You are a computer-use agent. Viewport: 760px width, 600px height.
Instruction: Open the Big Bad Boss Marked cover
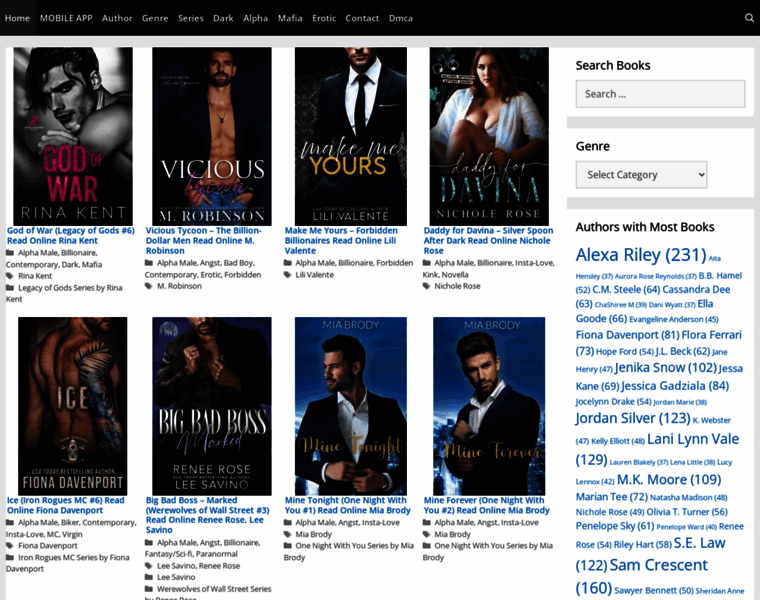[x=212, y=405]
